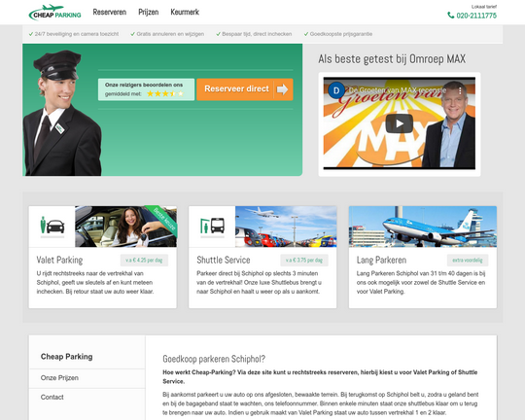Click the arrow on Reserveer direct
This screenshot has height=420, width=525.
(x=282, y=89)
